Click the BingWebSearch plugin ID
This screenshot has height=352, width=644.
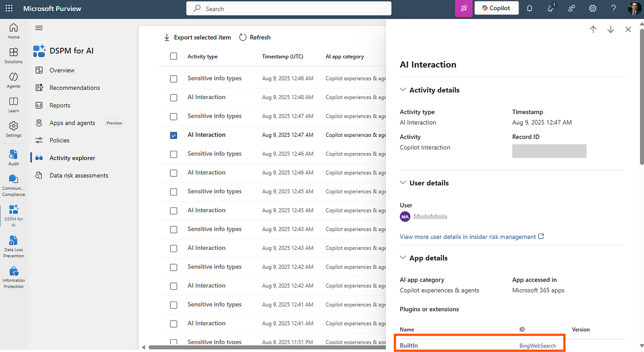click(538, 346)
